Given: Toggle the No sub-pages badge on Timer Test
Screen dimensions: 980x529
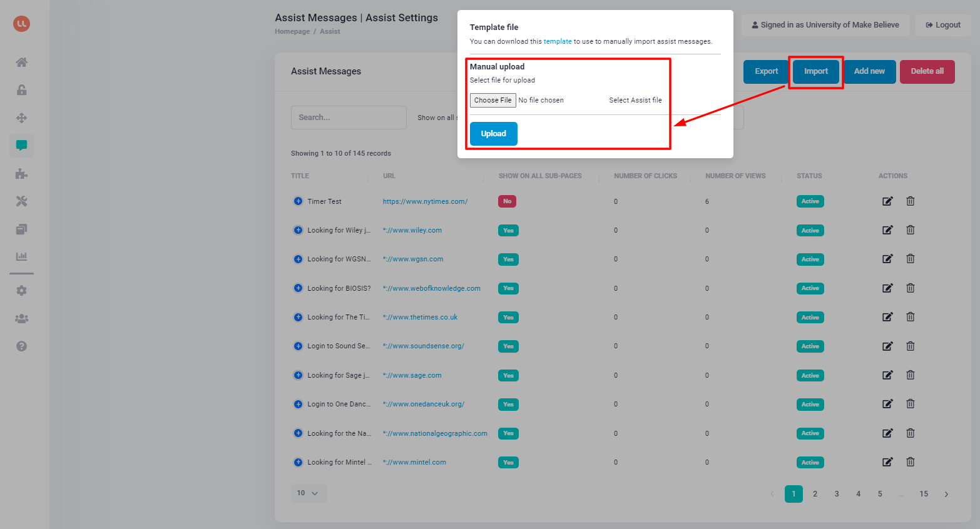Looking at the screenshot, I should point(507,201).
